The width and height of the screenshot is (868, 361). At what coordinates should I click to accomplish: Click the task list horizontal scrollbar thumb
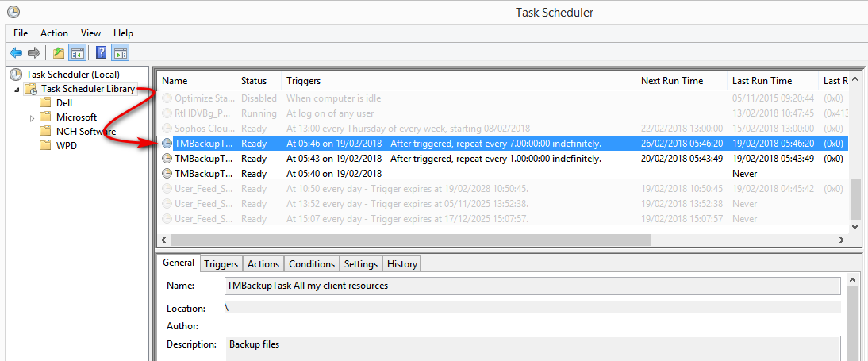[411, 240]
